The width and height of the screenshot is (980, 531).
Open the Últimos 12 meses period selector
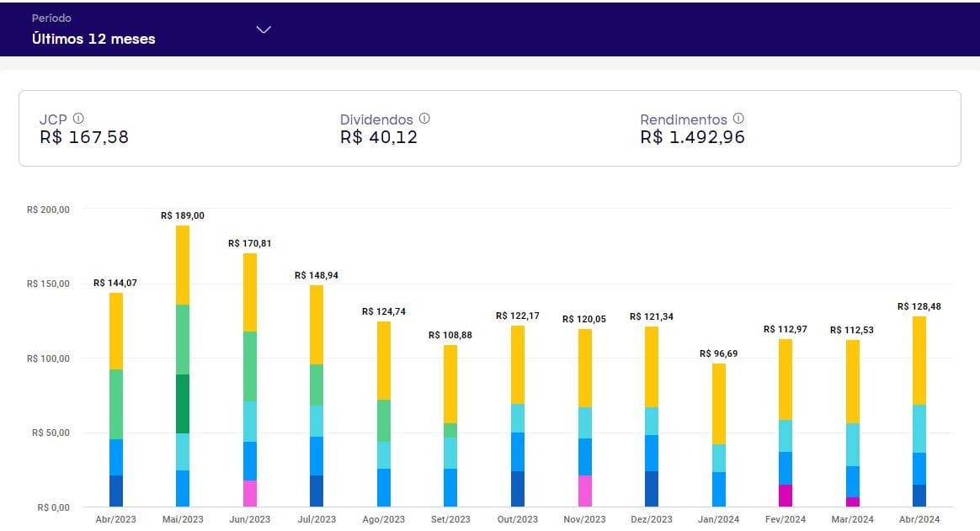pos(93,39)
